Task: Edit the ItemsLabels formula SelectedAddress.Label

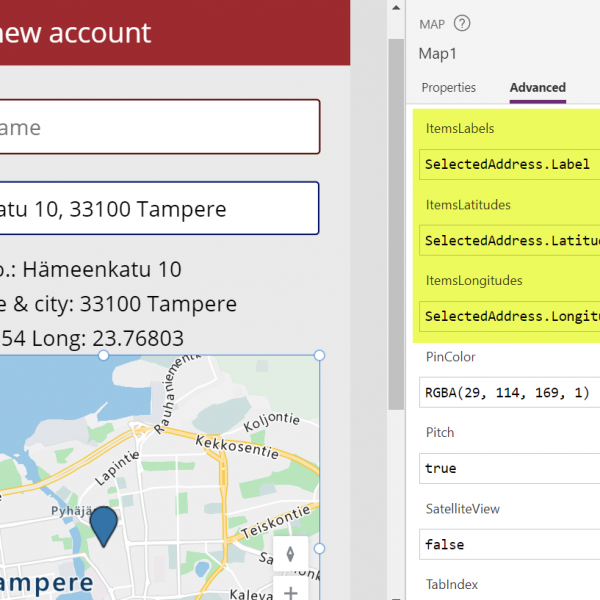Action: coord(509,165)
